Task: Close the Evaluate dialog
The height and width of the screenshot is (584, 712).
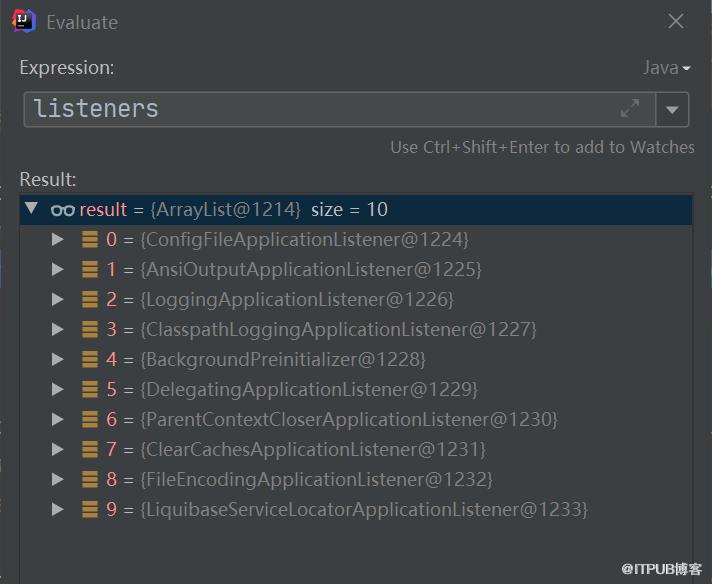Action: tap(676, 21)
